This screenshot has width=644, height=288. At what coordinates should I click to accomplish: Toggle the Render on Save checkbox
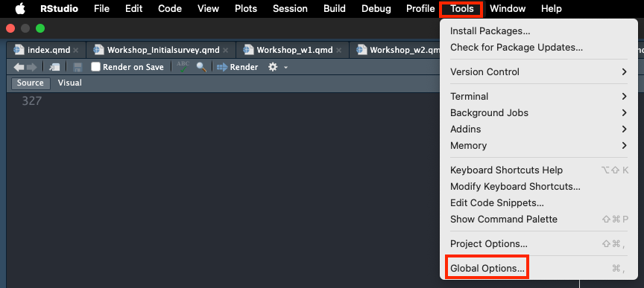[95, 67]
